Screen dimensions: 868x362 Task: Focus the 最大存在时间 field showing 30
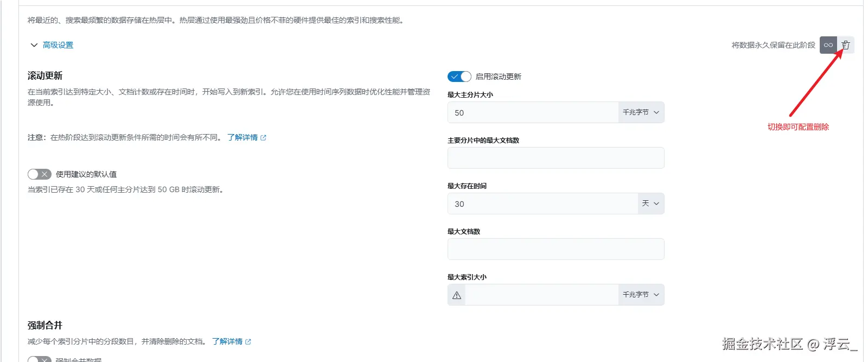[542, 204]
